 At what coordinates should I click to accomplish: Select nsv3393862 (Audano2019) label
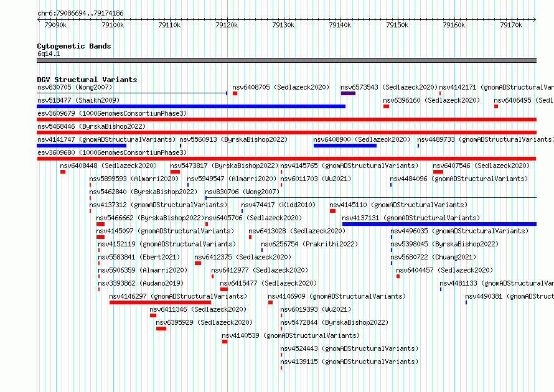pyautogui.click(x=141, y=283)
